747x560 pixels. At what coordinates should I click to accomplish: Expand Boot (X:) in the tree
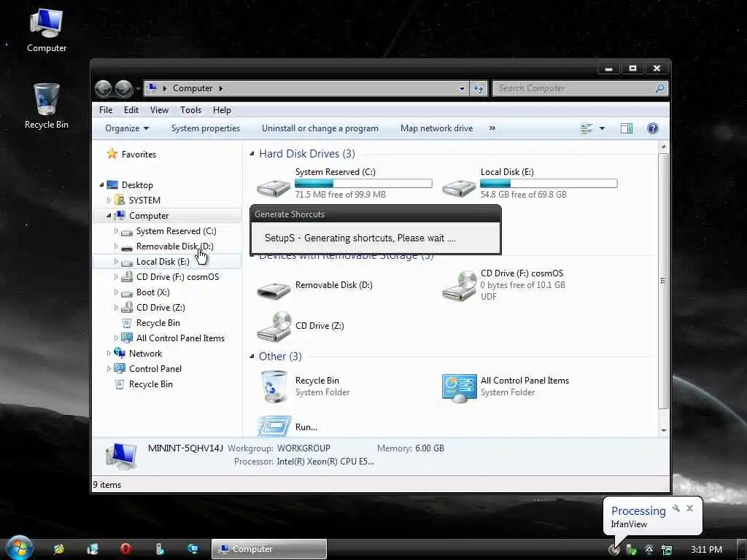[116, 292]
